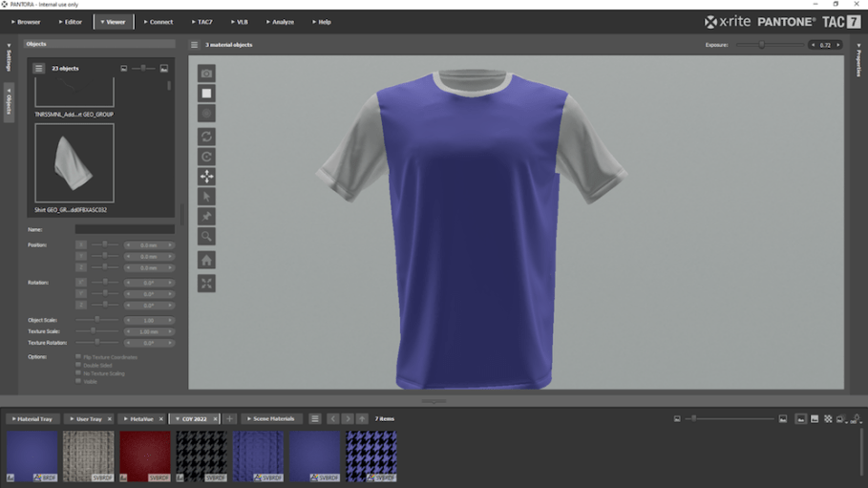The width and height of the screenshot is (868, 488).
Task: Expand the Material Tray tab
Action: [x=32, y=418]
